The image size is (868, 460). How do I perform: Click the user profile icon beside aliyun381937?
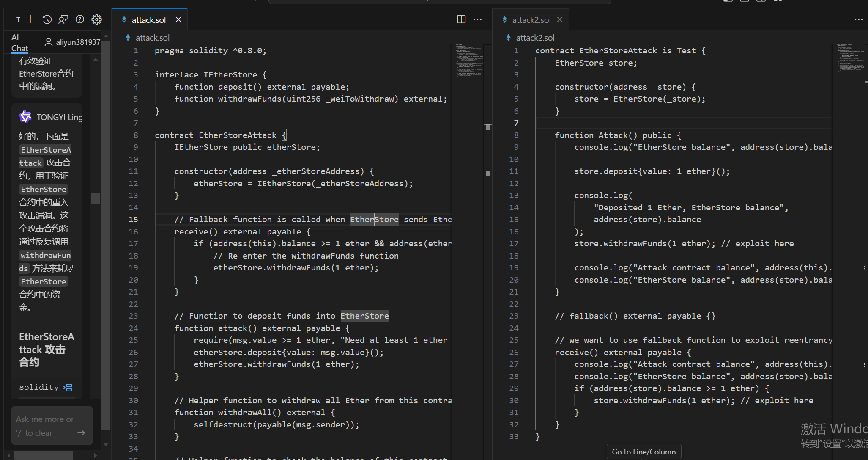click(x=49, y=42)
